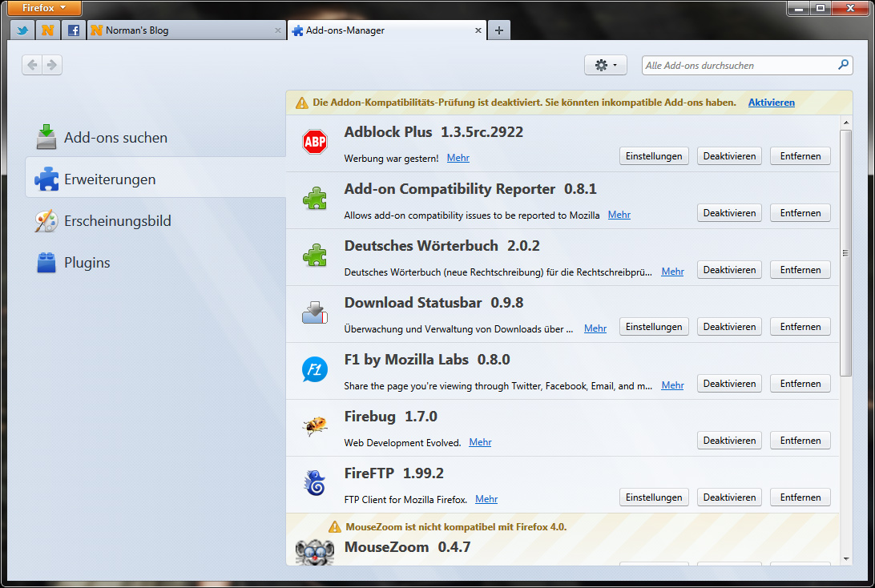Open Einstellungen for Download Statusbar
875x588 pixels.
point(654,327)
